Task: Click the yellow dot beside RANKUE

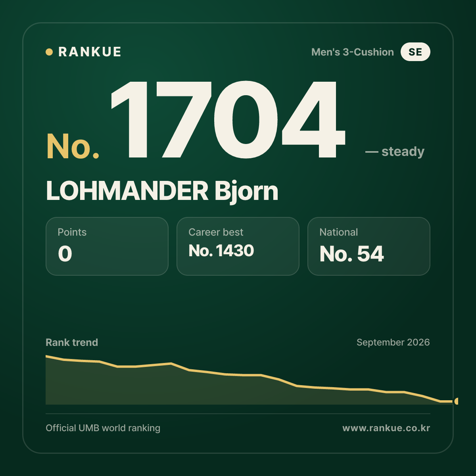Action: pyautogui.click(x=49, y=52)
